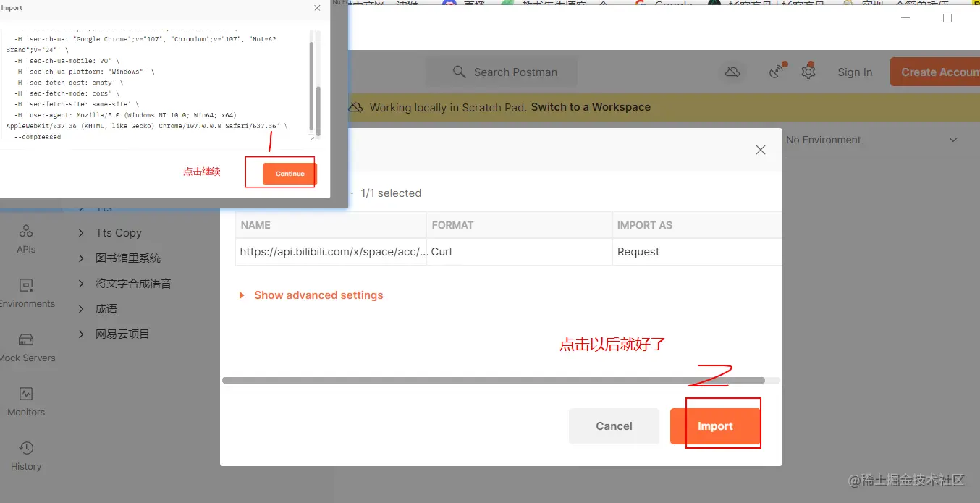Click Switch to a Workspace link
The height and width of the screenshot is (503, 980).
point(591,107)
